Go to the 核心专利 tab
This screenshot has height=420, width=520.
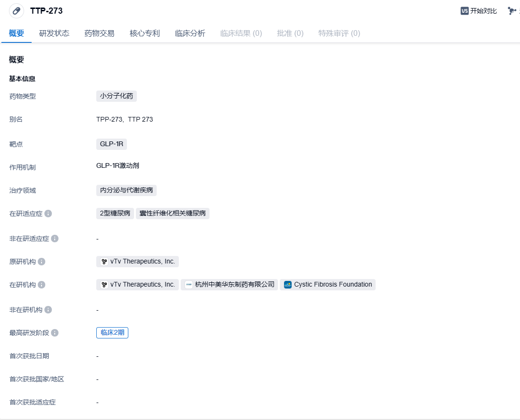pos(145,33)
